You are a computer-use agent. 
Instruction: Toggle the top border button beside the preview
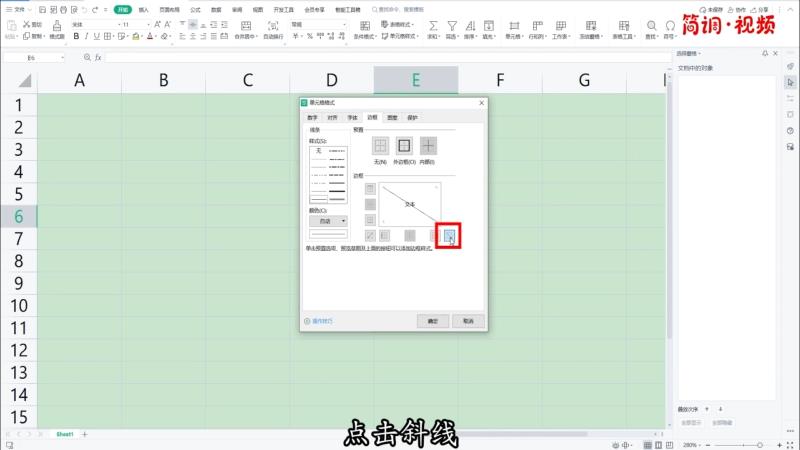point(370,189)
